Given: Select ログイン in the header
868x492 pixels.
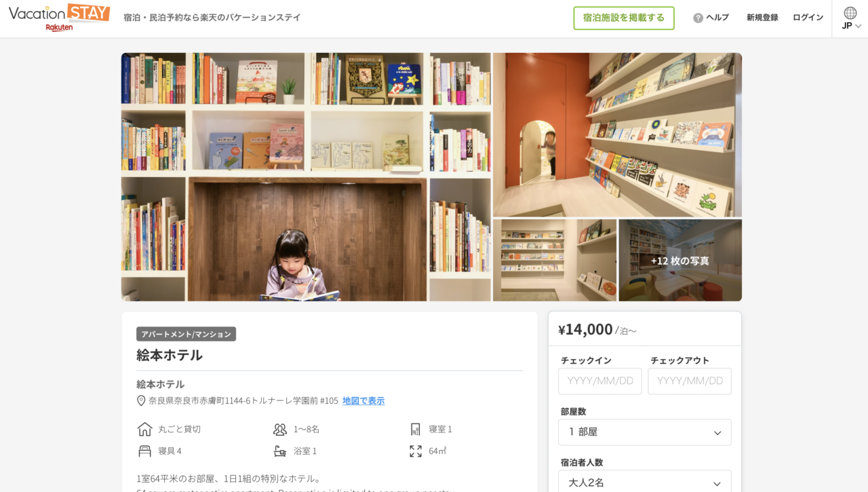Looking at the screenshot, I should click(808, 18).
